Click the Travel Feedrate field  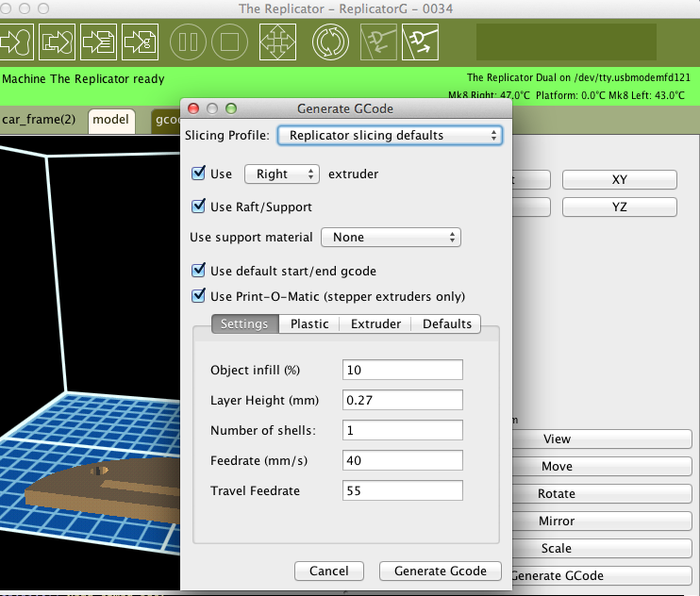[x=403, y=490]
